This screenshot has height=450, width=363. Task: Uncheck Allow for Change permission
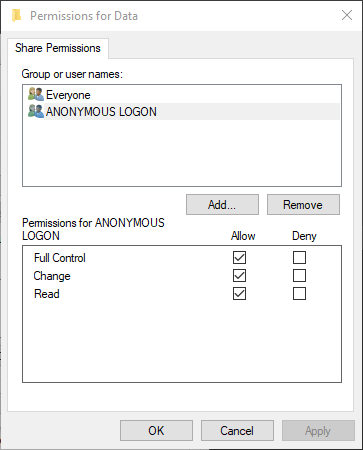pos(239,276)
